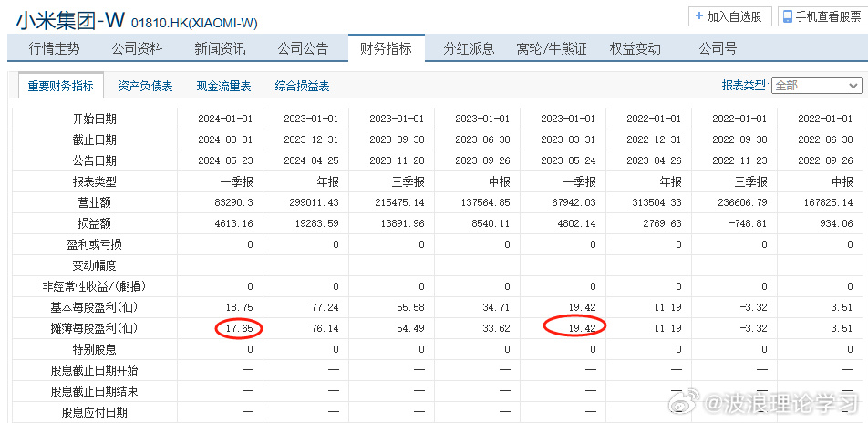Click the basic EPS value 34.71
Viewport: 868px width, 423px height.
497,308
